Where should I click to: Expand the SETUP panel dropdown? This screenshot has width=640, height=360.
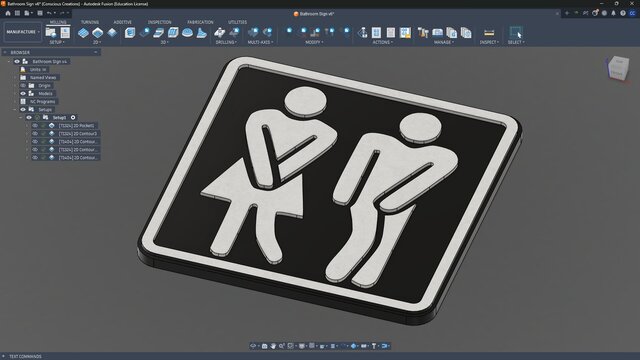57,42
